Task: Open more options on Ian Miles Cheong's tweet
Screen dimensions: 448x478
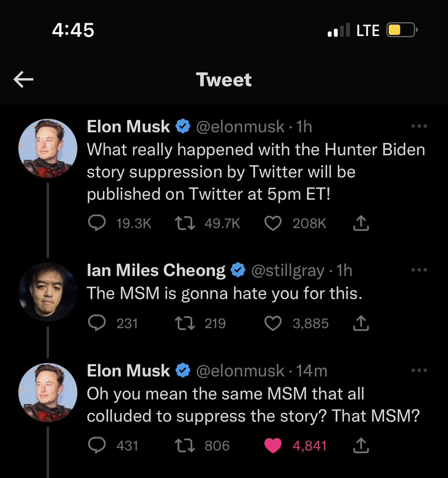Action: 419,270
